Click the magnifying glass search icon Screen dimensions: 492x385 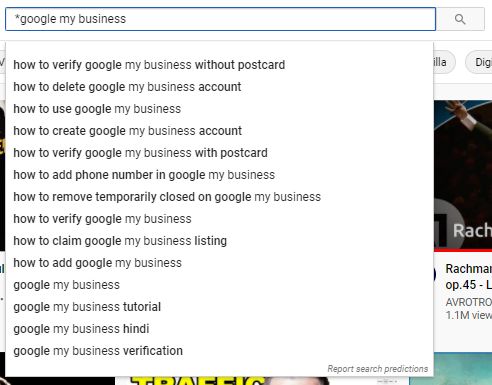coord(460,19)
